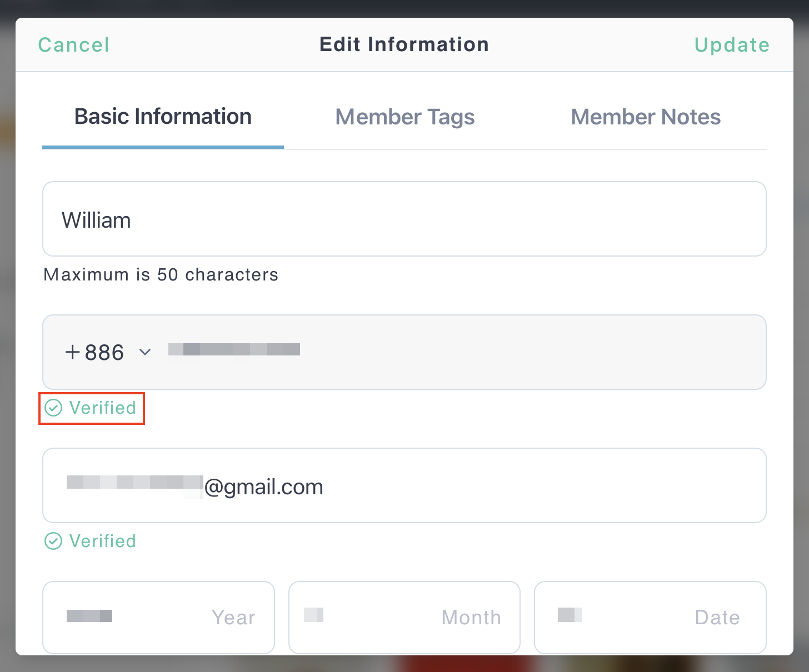Click the phone number input field
The image size is (809, 672).
(x=404, y=352)
